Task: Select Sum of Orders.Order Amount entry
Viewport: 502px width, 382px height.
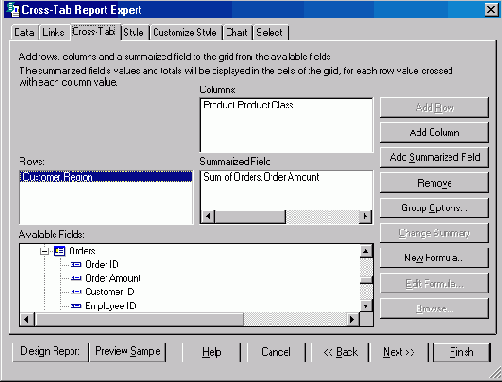Action: 261,177
